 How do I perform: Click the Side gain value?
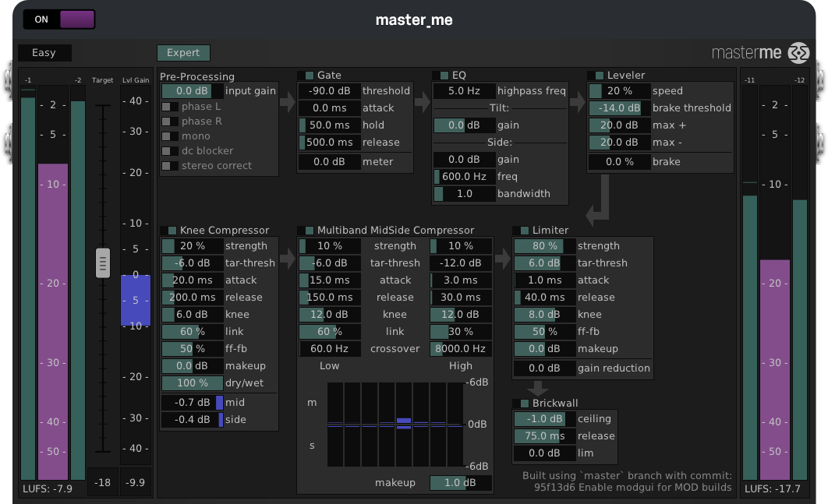464,160
